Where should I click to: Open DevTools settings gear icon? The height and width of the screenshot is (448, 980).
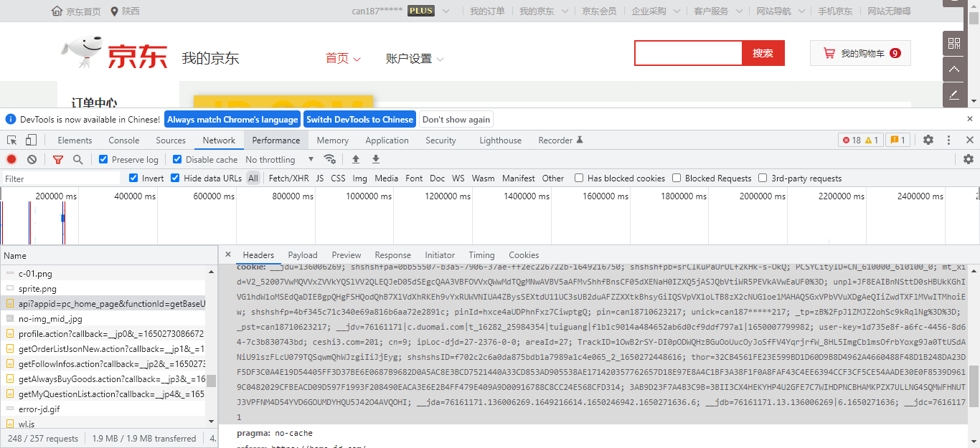tap(928, 140)
